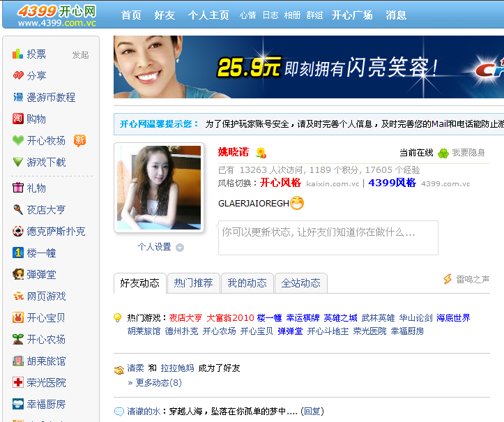This screenshot has width=504, height=422.
Task: Click the 25.9元 smile banner advertisement
Action: [x=309, y=67]
